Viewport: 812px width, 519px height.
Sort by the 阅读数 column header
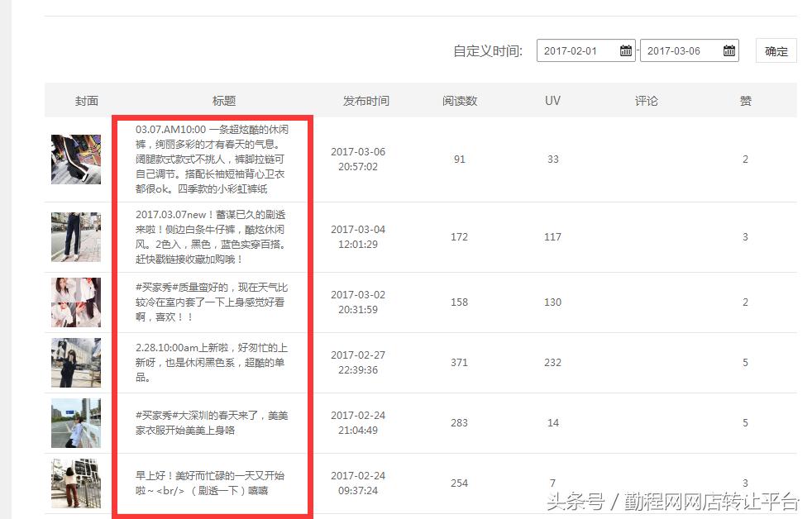(x=459, y=100)
